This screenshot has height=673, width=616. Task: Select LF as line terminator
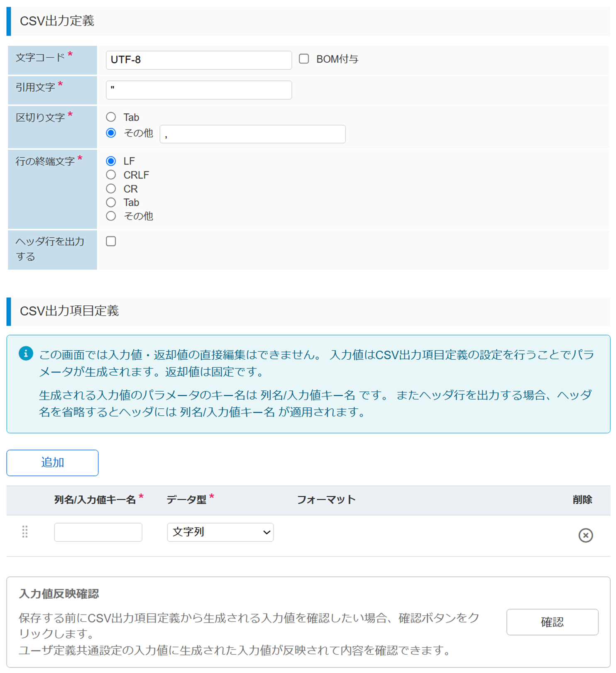[111, 161]
